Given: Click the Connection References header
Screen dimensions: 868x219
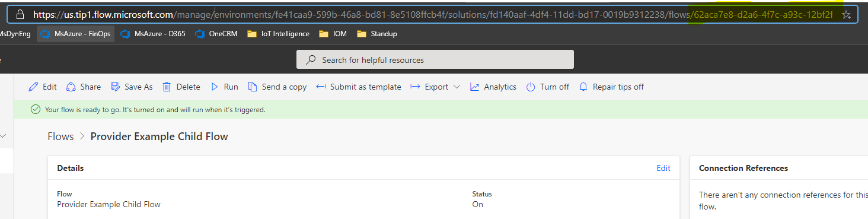Looking at the screenshot, I should tap(743, 168).
